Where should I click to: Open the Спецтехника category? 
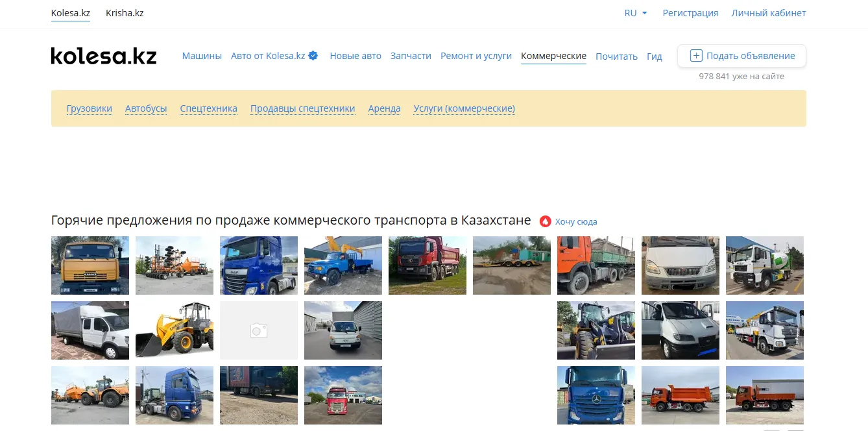(x=209, y=108)
